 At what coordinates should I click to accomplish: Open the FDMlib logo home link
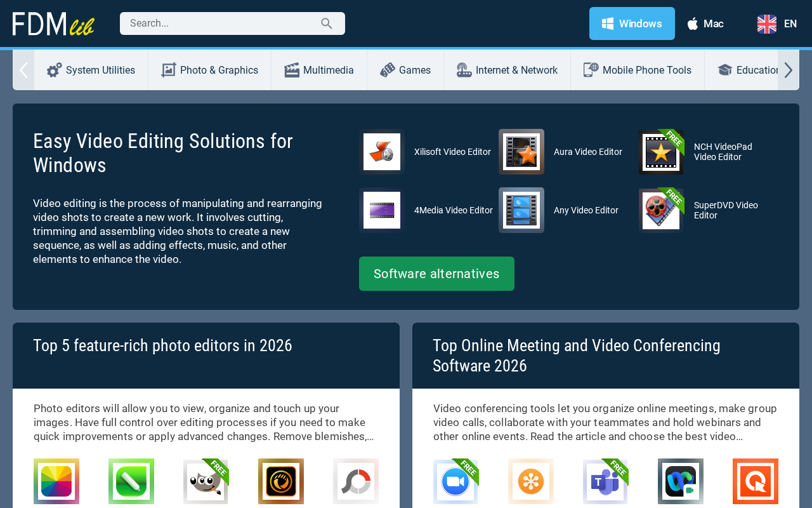[53, 24]
